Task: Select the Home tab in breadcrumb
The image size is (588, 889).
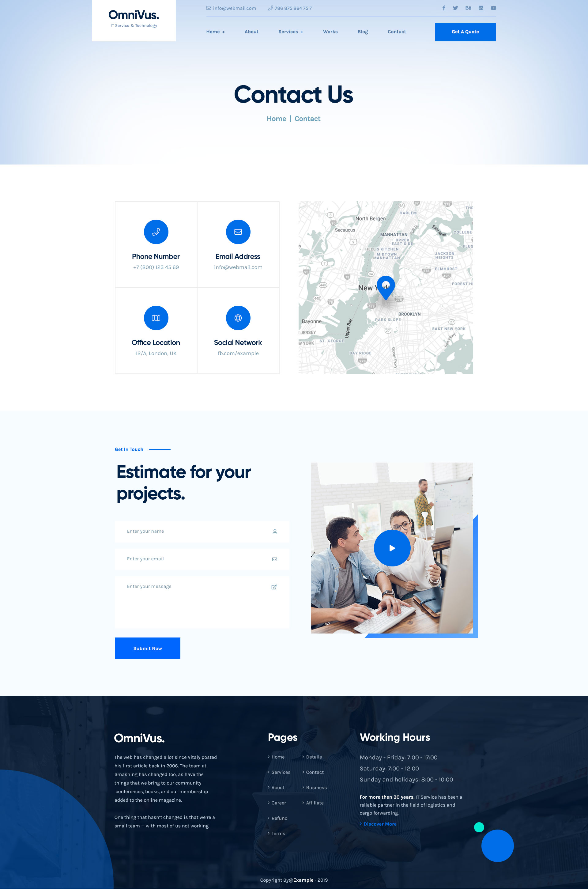Action: [276, 118]
